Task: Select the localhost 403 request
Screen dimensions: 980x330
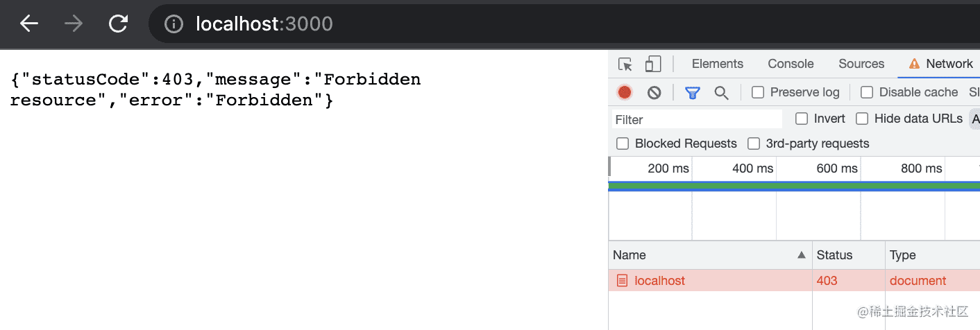Action: (659, 281)
